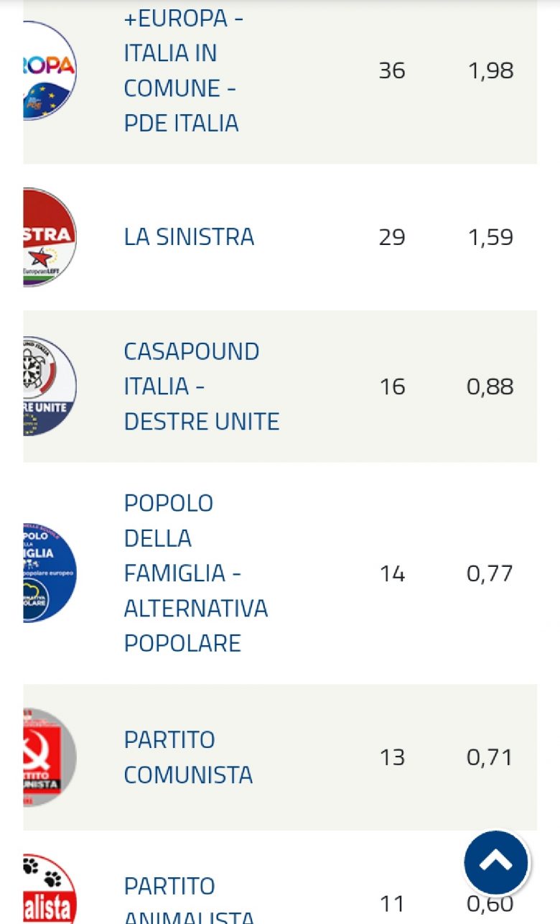
Task: Open the LA SINISTRA party link
Action: 189,237
